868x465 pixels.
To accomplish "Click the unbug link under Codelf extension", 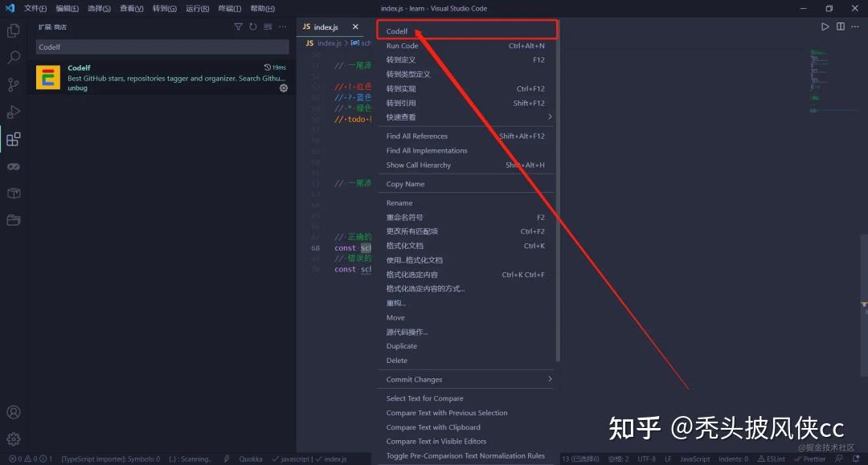I will point(77,88).
